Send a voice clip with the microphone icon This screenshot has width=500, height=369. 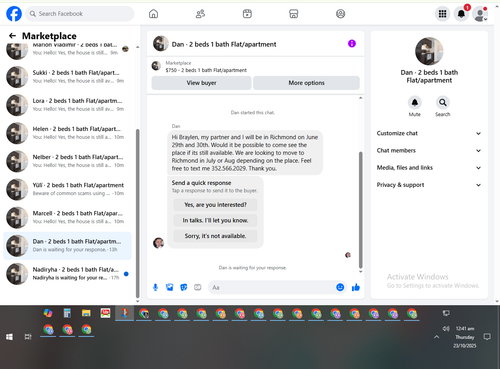point(155,287)
